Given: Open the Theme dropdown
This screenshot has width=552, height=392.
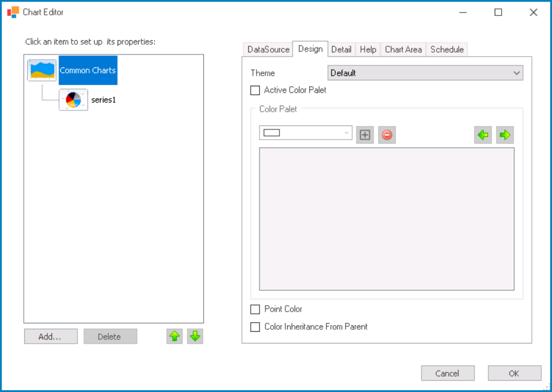Looking at the screenshot, I should (x=426, y=73).
